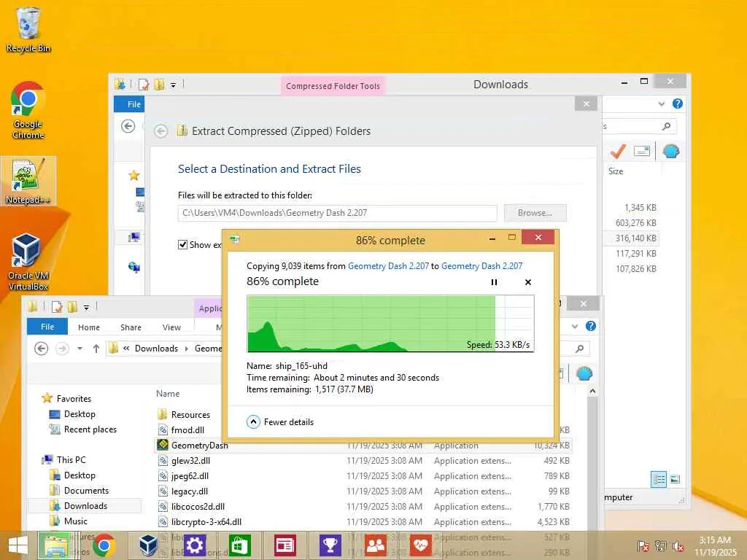This screenshot has width=747, height=560.
Task: Open source Geometry Dash 2.207 link
Action: click(388, 266)
